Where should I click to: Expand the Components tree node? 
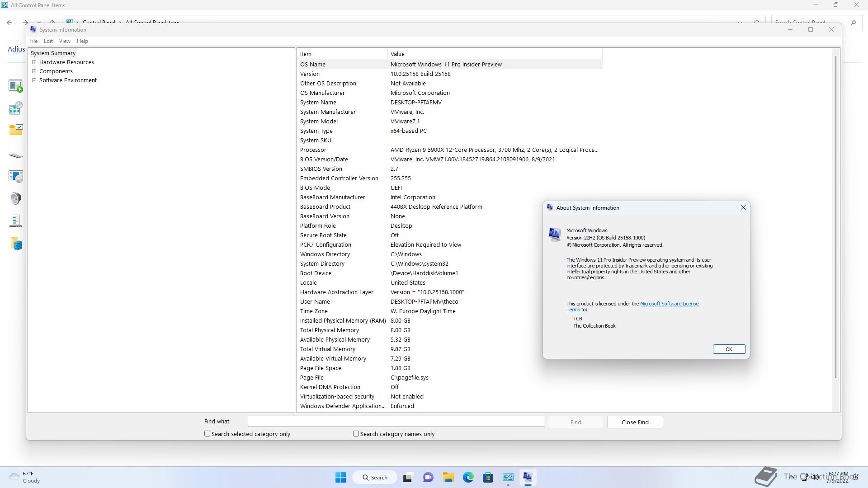point(34,71)
